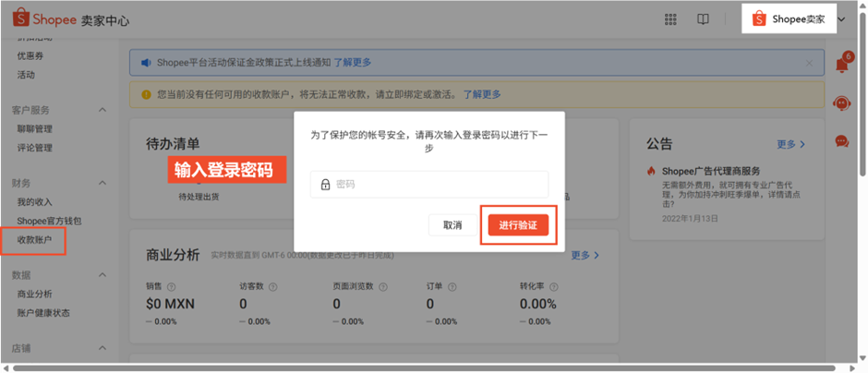Click the help icon next to 访客数
868x373 pixels.
click(x=272, y=287)
